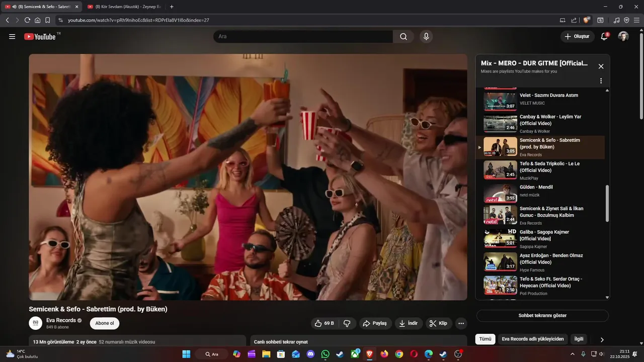The width and height of the screenshot is (644, 362).
Task: Subscribe with the Abone ol button
Action: pyautogui.click(x=105, y=323)
